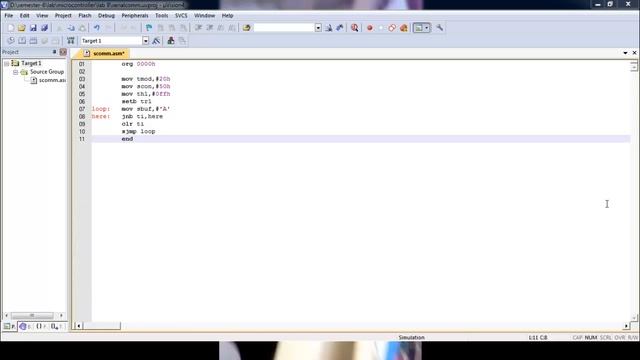
Task: Build target files icon
Action: pos(22,41)
